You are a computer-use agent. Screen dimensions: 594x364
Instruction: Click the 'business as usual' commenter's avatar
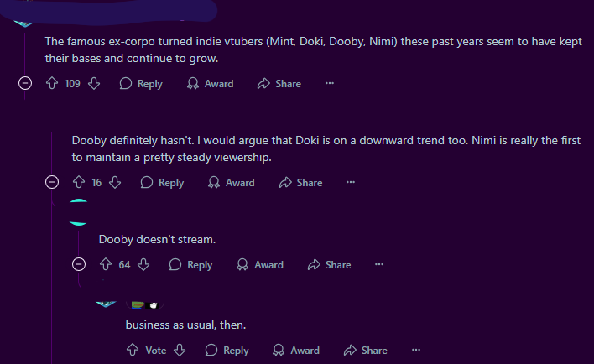tap(107, 303)
